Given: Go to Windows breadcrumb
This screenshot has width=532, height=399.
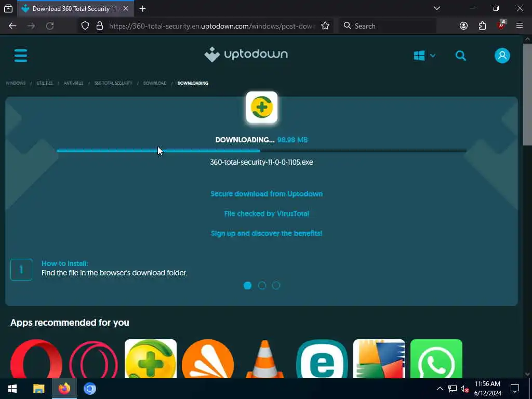Looking at the screenshot, I should (x=16, y=83).
